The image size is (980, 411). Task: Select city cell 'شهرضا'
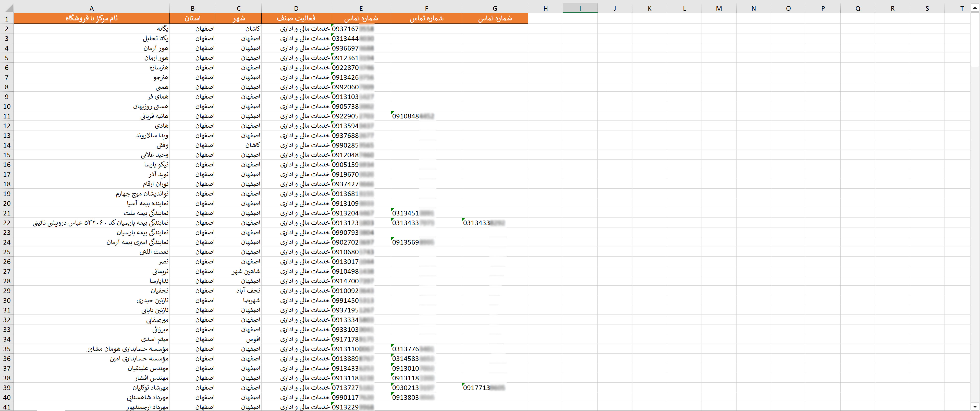[239, 300]
